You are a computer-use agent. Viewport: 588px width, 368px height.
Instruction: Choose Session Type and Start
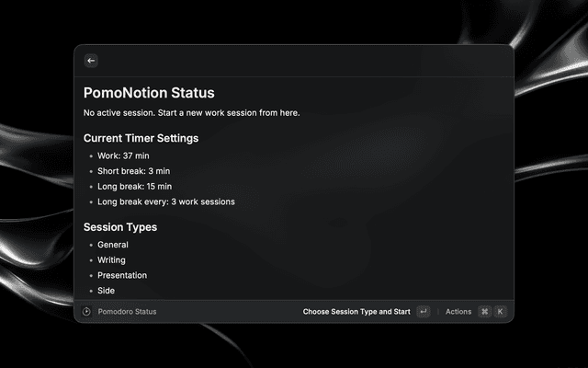[x=356, y=312]
